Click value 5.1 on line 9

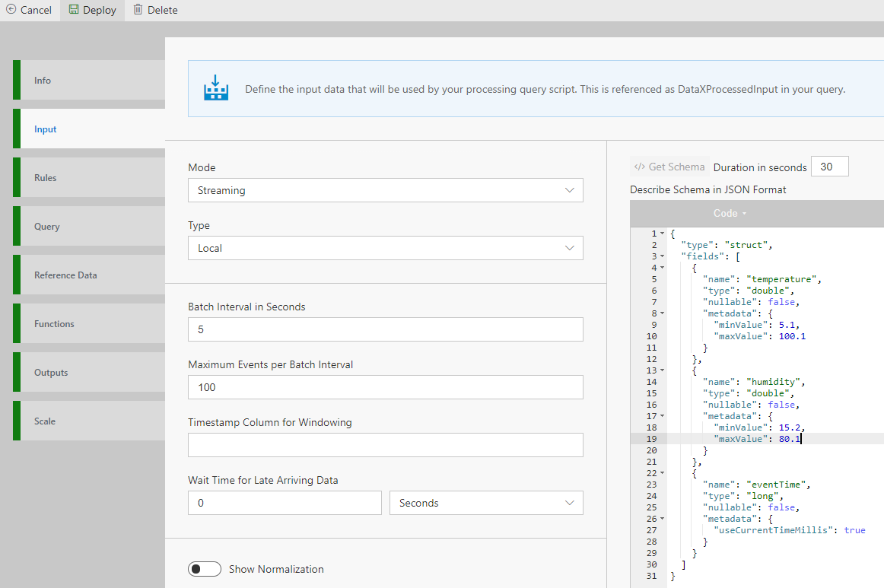pyautogui.click(x=787, y=325)
